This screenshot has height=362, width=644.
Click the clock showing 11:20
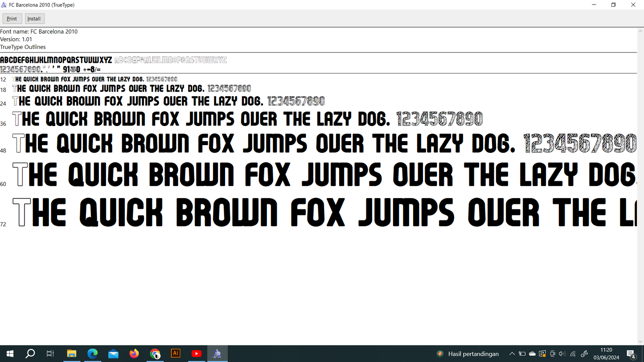click(606, 354)
